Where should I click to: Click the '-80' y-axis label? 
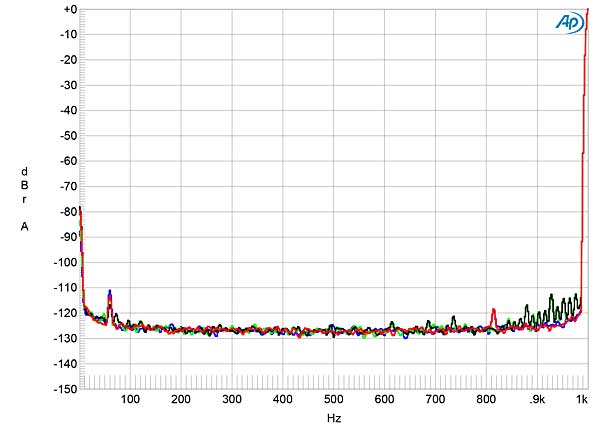[x=68, y=211]
